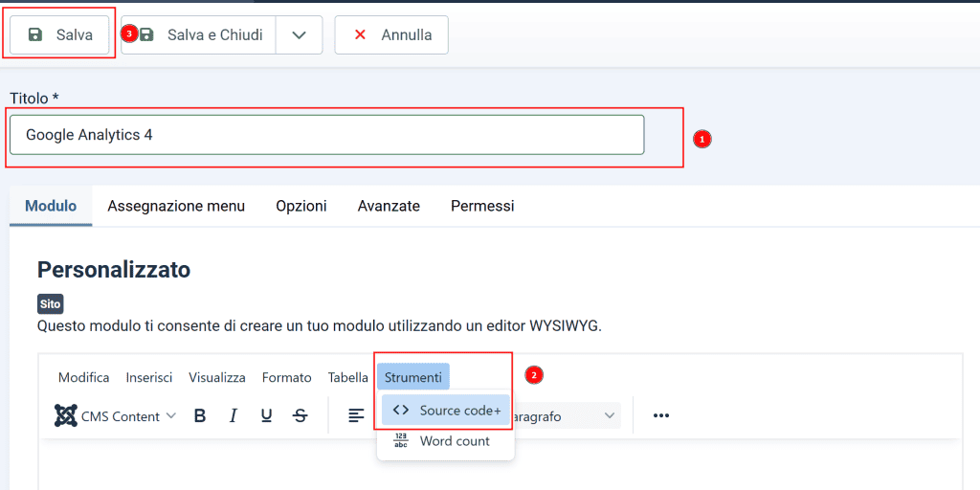The width and height of the screenshot is (980, 490).
Task: Reveal more toolbar options via ellipsis
Action: tap(660, 415)
